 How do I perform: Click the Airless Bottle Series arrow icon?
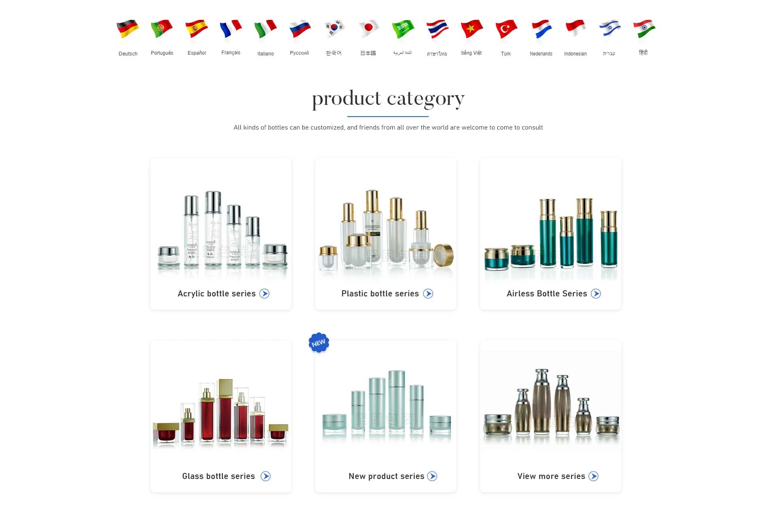596,294
